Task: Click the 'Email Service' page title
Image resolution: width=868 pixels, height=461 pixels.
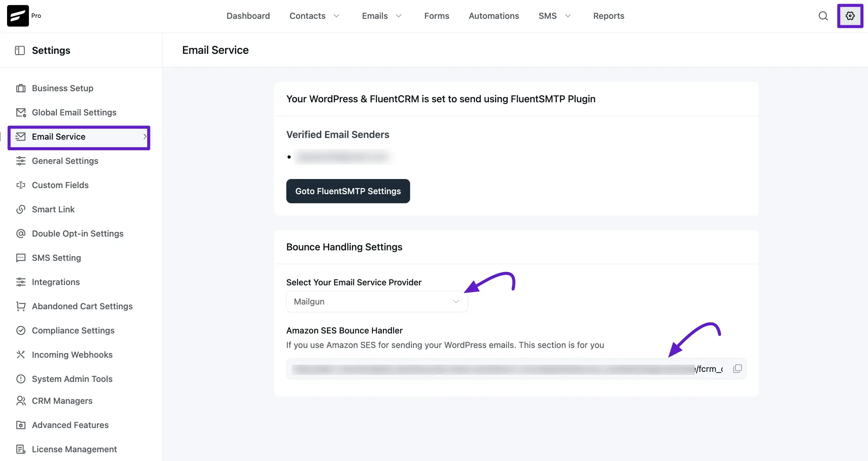Action: (215, 50)
